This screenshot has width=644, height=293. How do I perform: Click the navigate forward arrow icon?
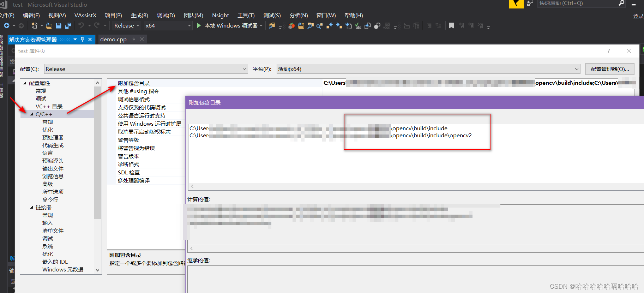point(21,25)
